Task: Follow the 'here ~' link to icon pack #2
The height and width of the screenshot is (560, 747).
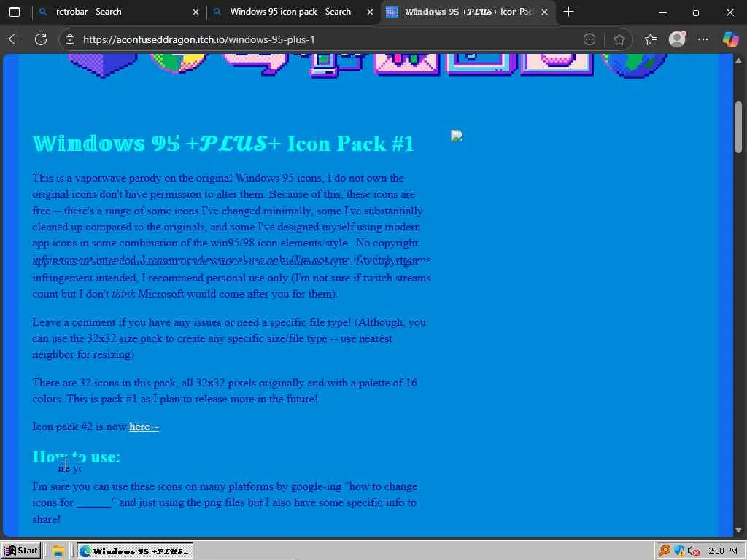Action: coord(144,427)
